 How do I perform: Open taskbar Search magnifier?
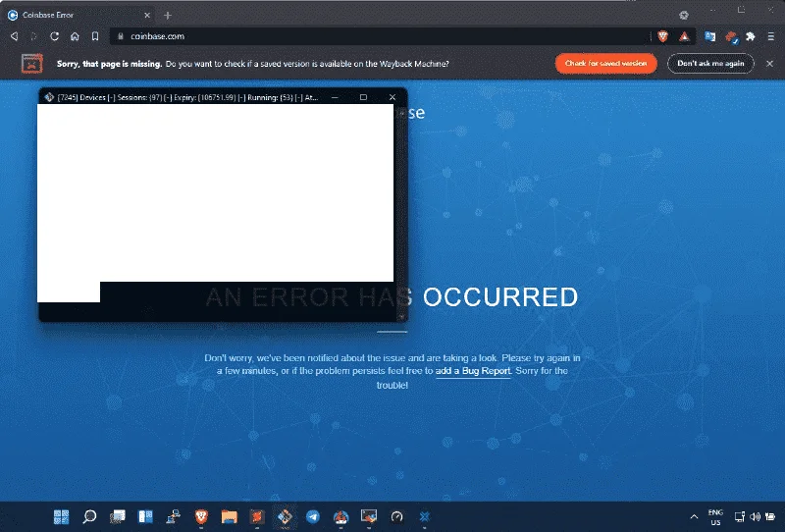tap(89, 516)
